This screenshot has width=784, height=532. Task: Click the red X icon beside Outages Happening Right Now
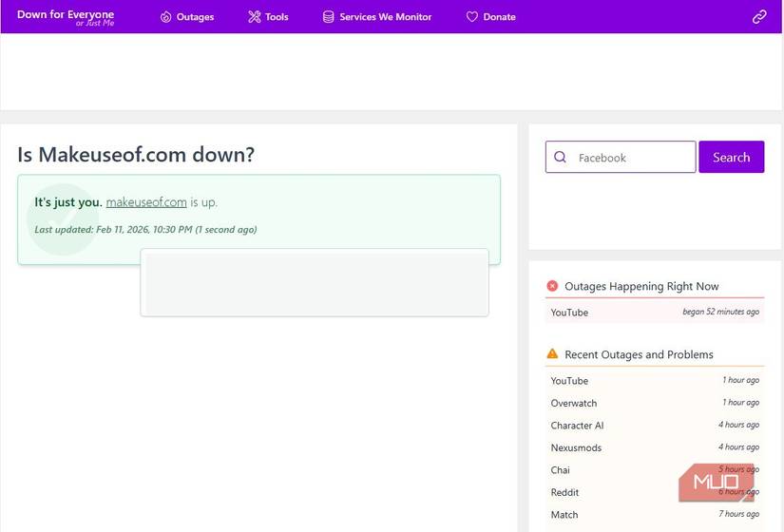pos(552,286)
